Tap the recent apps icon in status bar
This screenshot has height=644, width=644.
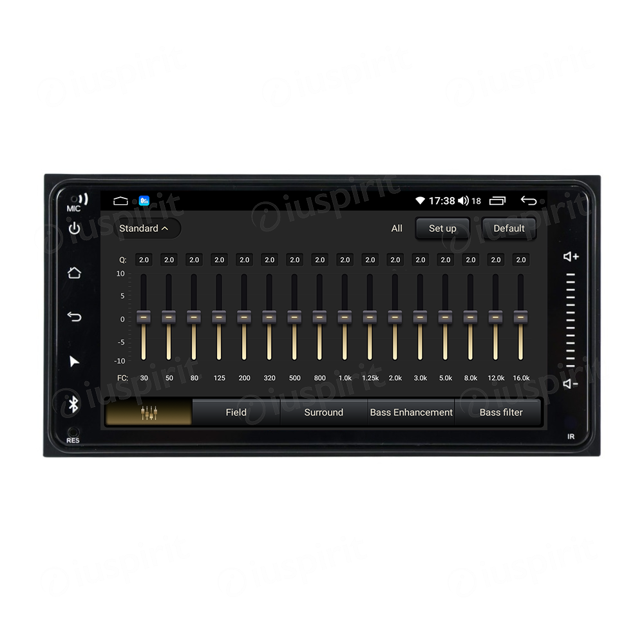click(497, 201)
